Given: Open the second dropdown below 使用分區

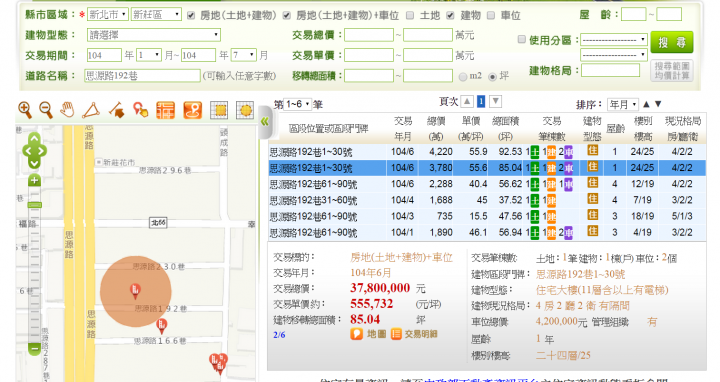Looking at the screenshot, I should [613, 55].
